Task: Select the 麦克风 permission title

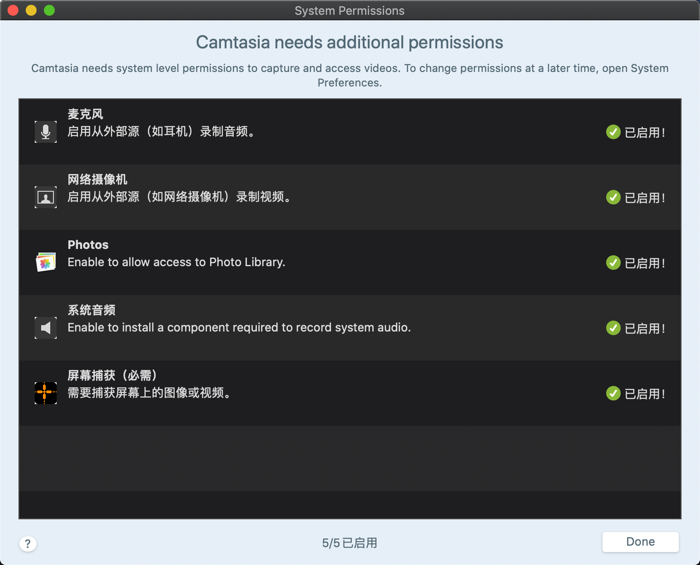Action: point(85,114)
